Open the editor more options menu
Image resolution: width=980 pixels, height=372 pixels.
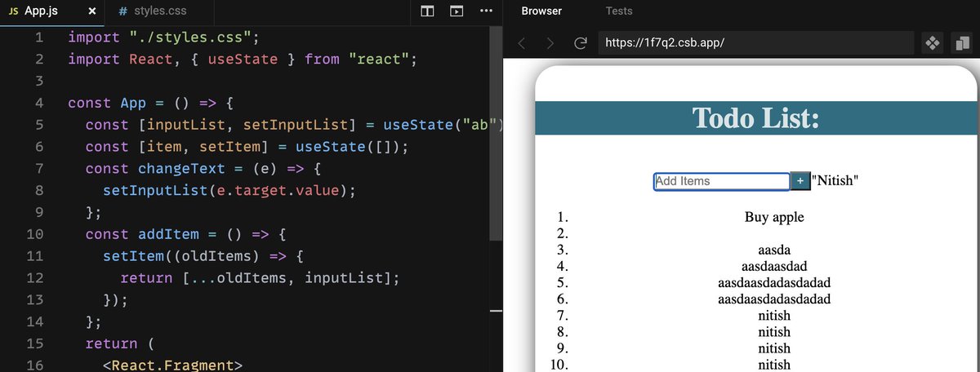[486, 11]
